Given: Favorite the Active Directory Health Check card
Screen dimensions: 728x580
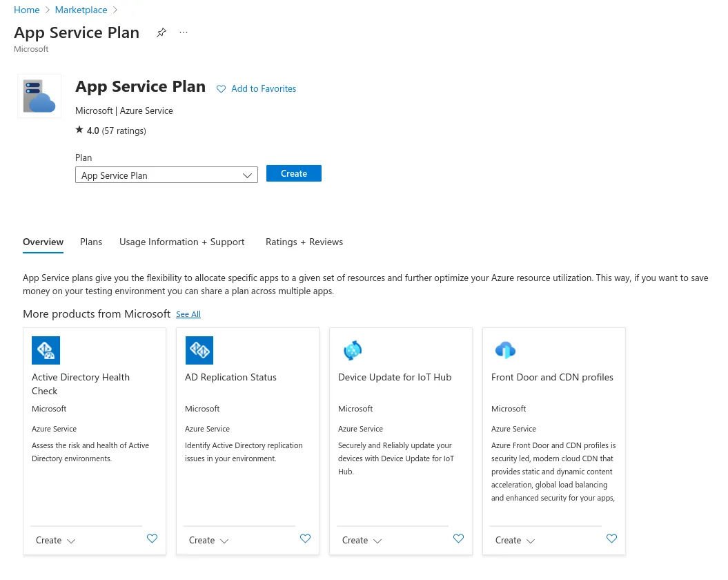Looking at the screenshot, I should (153, 539).
